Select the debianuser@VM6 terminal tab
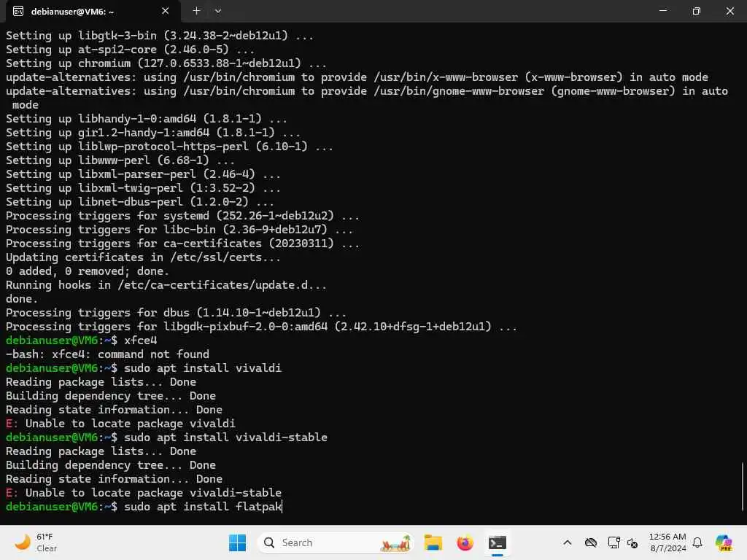Viewport: 747px width, 560px height. (x=93, y=12)
